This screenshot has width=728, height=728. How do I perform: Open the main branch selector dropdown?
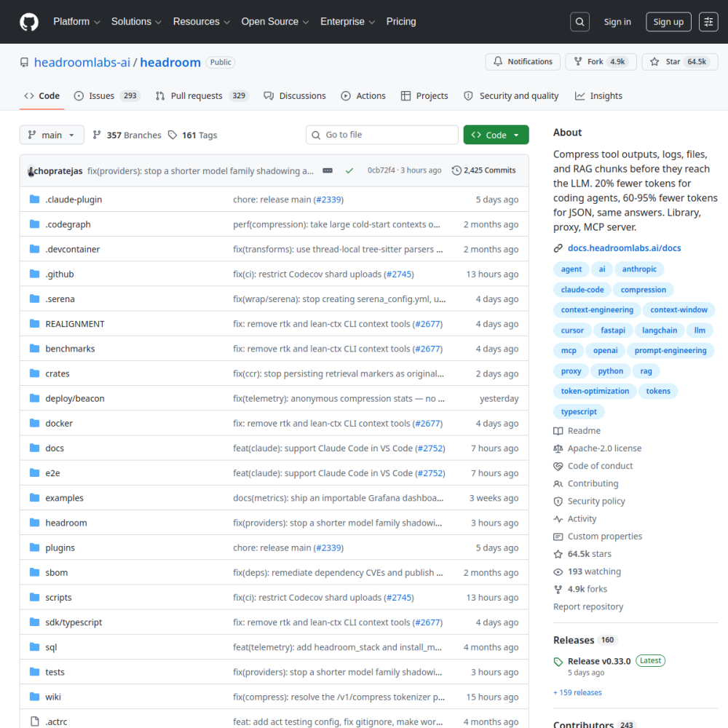pos(52,135)
